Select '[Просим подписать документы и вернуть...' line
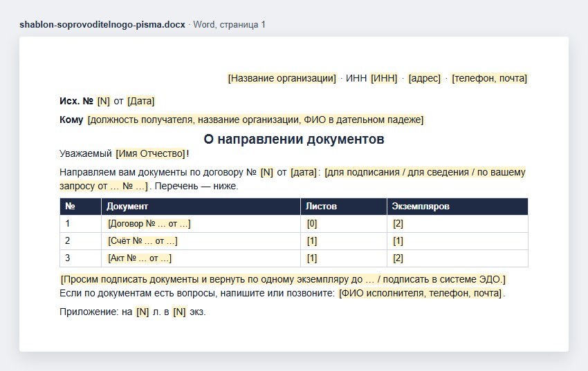Viewport: 588px width, 371px height. click(283, 280)
